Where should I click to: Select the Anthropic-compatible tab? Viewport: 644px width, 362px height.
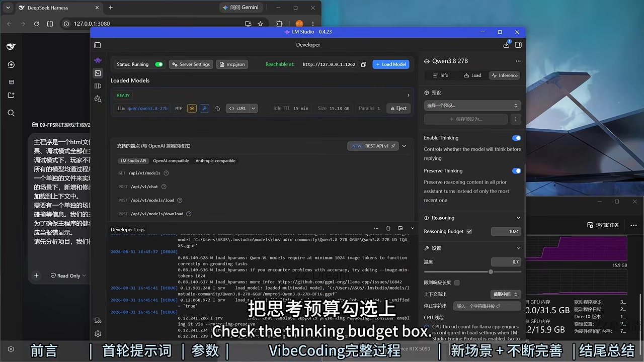pyautogui.click(x=215, y=161)
